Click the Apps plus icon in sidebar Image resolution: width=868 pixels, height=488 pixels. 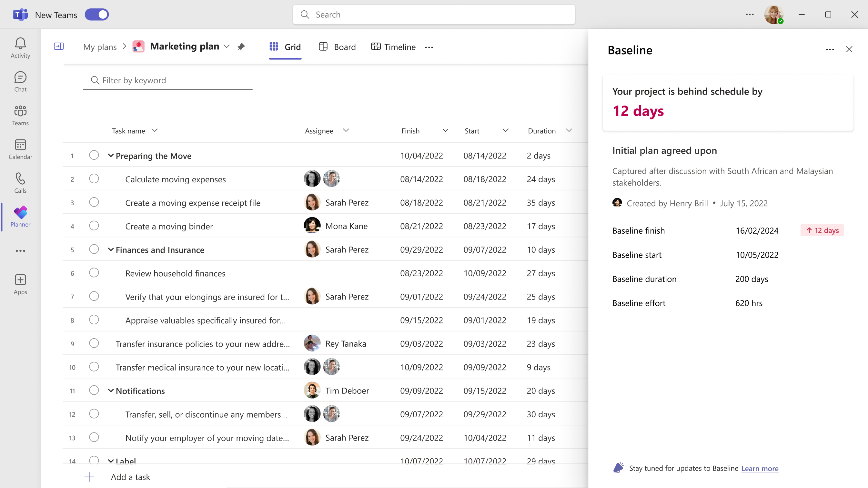[x=20, y=284]
